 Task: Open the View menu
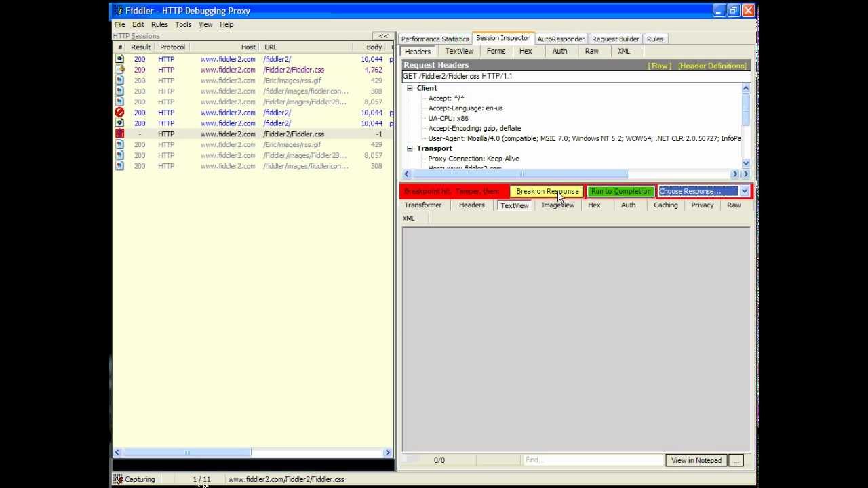205,24
